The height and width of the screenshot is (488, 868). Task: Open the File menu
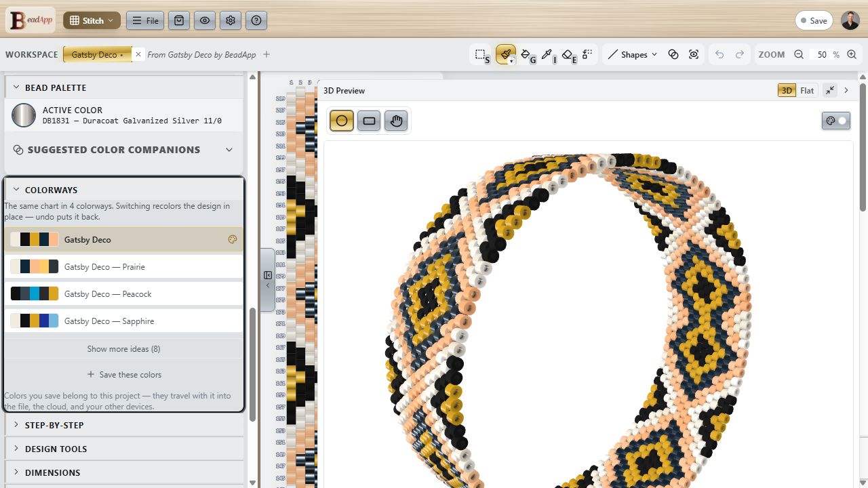(145, 20)
